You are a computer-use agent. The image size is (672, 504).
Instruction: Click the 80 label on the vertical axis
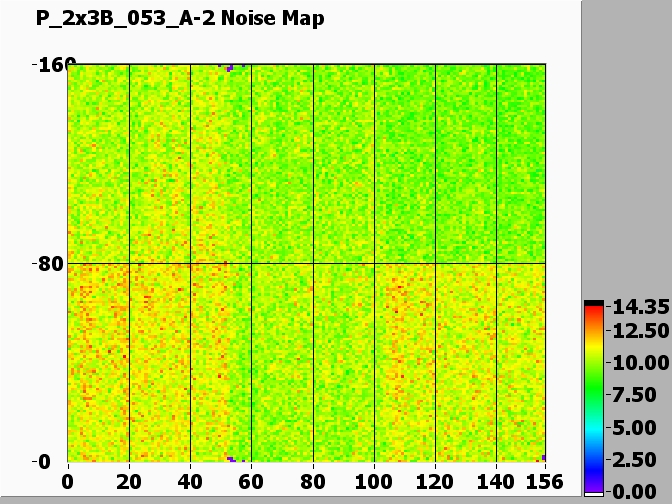coord(47,264)
